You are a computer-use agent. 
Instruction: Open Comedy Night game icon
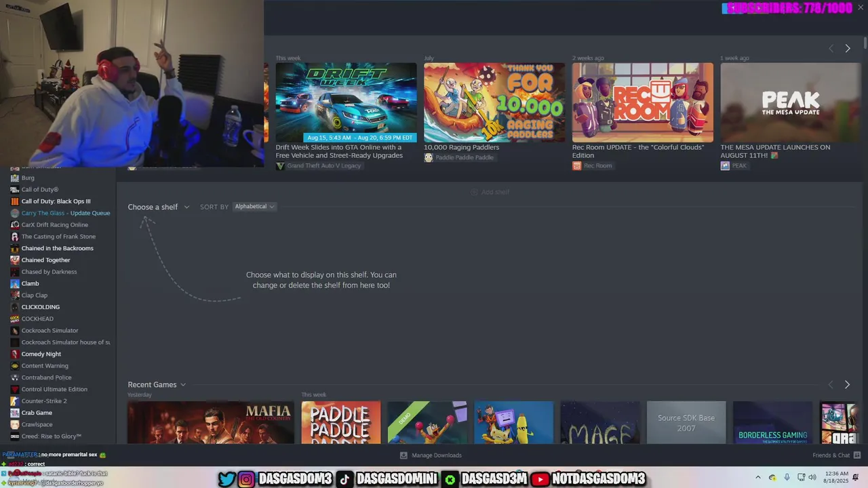(15, 354)
